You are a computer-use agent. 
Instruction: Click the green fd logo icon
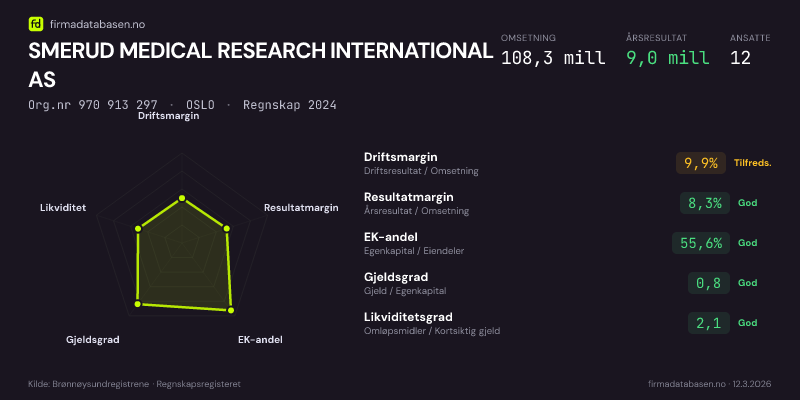click(x=36, y=23)
